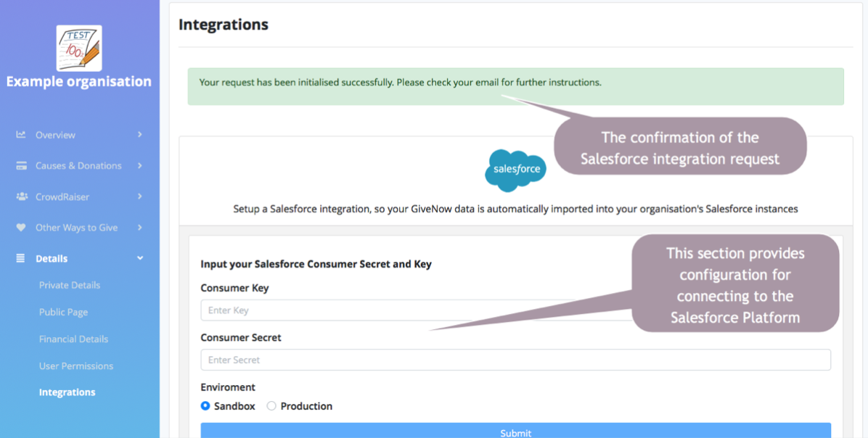Collapse the Details section chevron

[140, 258]
